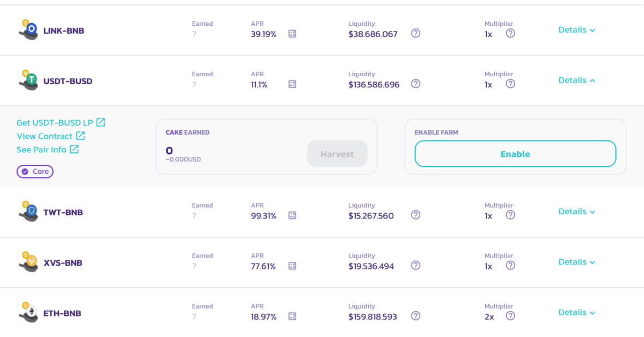Click the XVS-BNB farm token icon
Screen dimensions: 644x337
28,262
